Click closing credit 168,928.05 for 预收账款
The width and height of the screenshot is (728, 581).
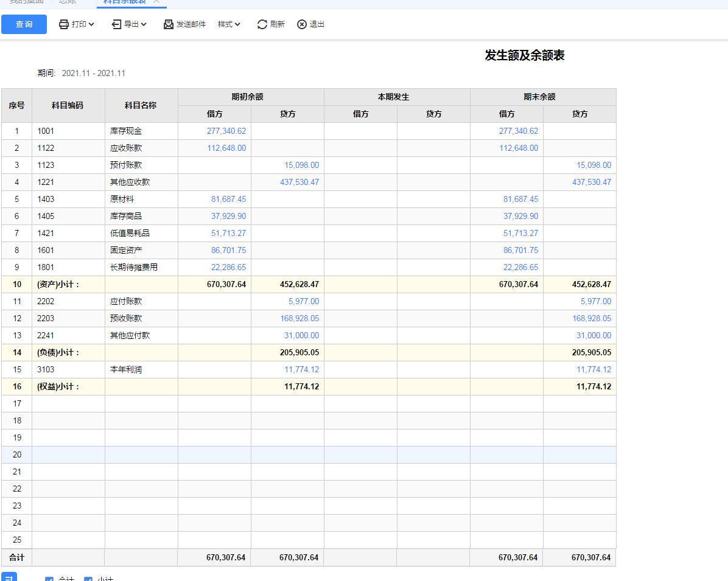coord(592,318)
